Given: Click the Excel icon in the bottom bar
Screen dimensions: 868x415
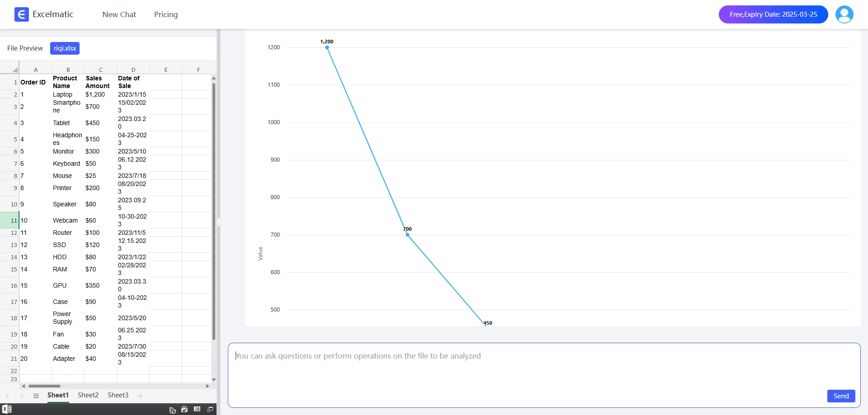Looking at the screenshot, I should tap(7, 409).
